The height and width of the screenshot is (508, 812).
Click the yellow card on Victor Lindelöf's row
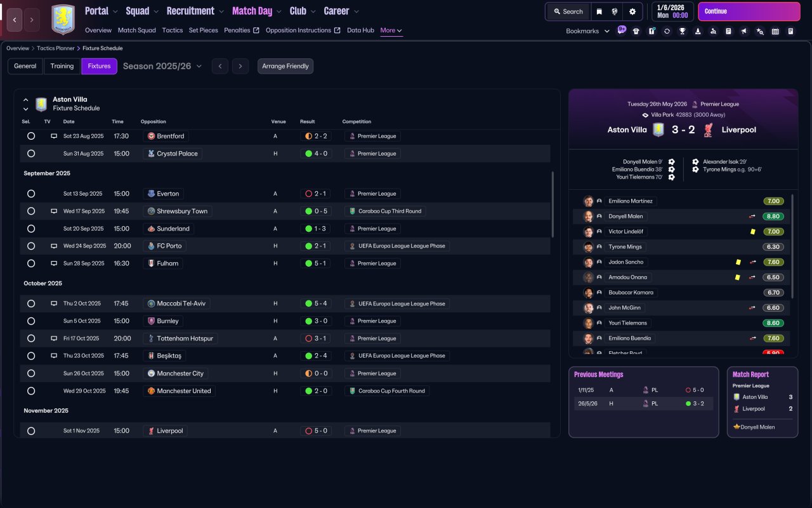(753, 232)
